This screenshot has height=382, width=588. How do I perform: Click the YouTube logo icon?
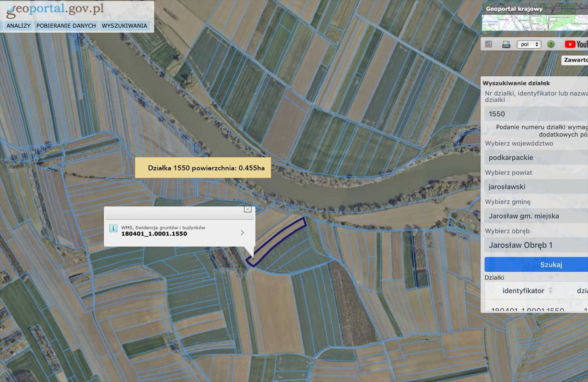pos(576,44)
